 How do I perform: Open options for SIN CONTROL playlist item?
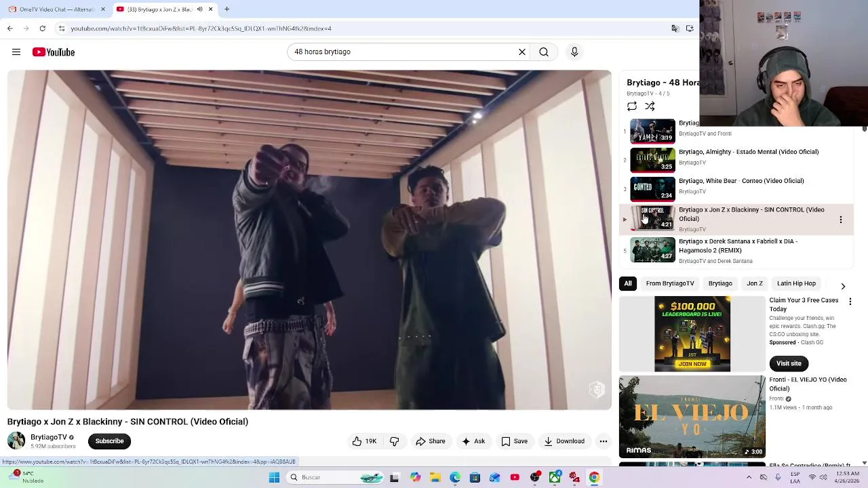(841, 220)
